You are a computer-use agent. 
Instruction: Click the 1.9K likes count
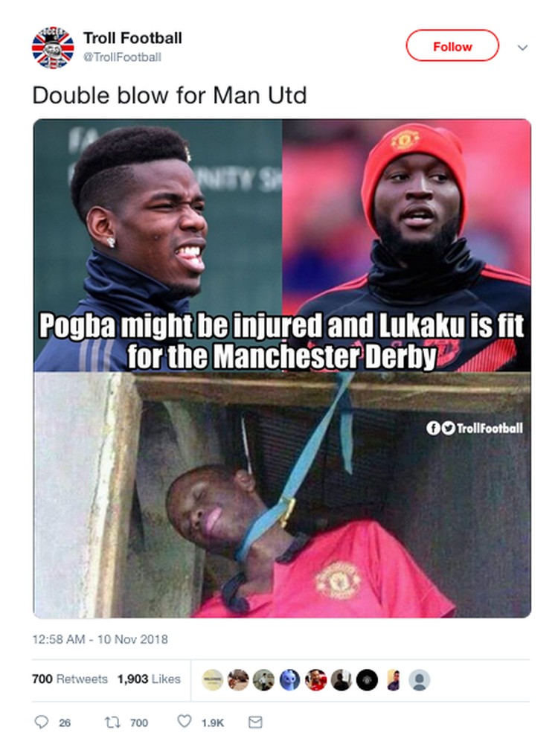(213, 723)
